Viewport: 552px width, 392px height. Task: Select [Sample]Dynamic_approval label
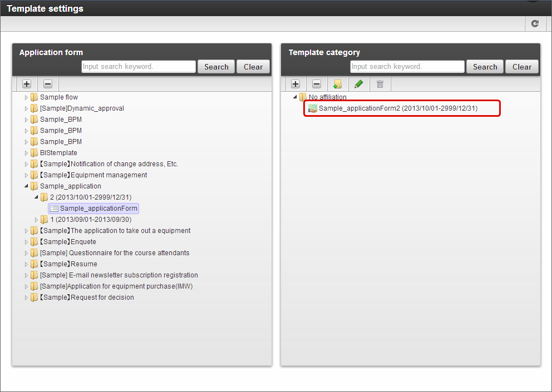point(82,108)
